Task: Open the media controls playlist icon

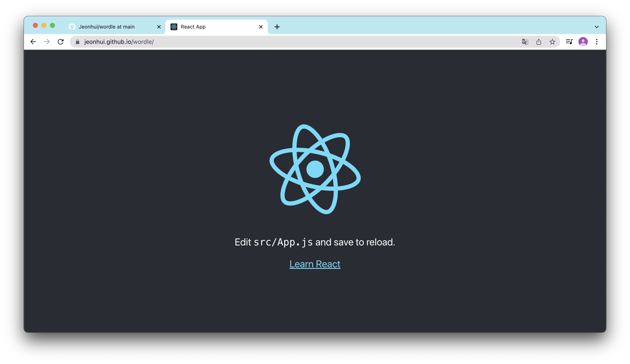Action: pyautogui.click(x=569, y=42)
